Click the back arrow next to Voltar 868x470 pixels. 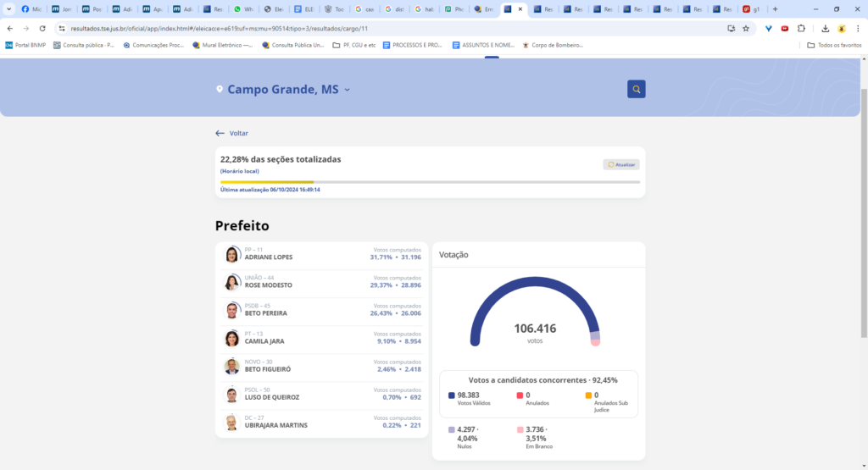coord(220,133)
